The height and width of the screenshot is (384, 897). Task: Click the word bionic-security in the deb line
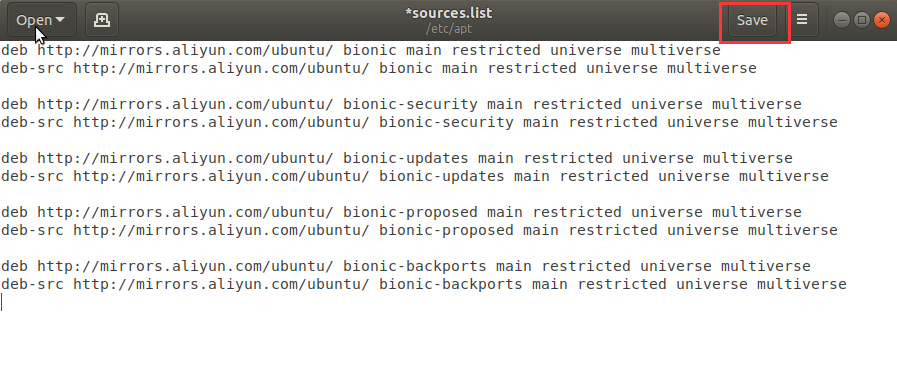(410, 104)
